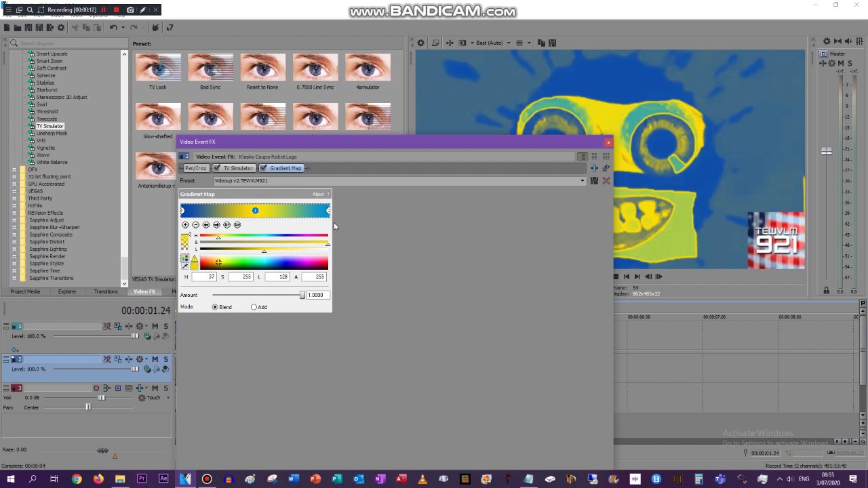Open Adobe Premiere from the taskbar
The height and width of the screenshot is (488, 868).
point(142,479)
